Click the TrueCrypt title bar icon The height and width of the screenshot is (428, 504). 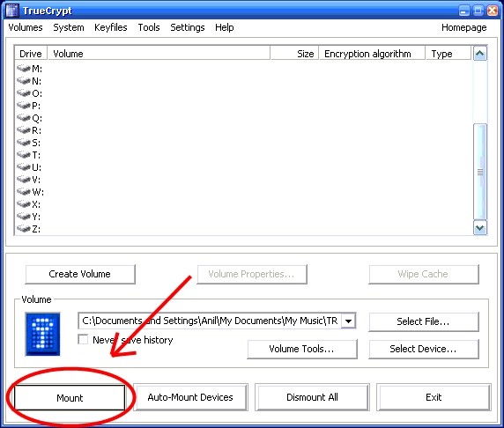[x=12, y=11]
